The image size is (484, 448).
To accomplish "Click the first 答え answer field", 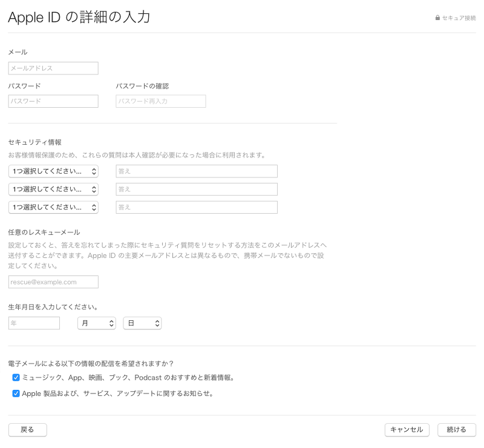I will 197,171.
